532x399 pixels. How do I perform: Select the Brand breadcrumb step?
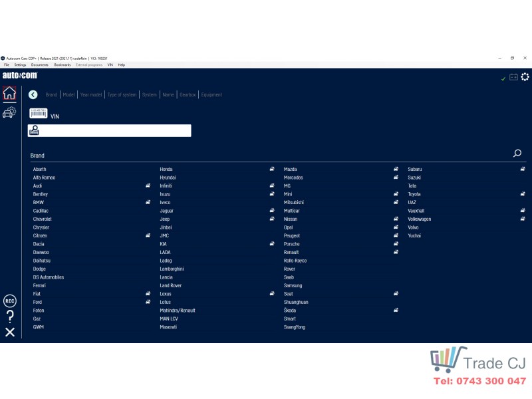51,94
